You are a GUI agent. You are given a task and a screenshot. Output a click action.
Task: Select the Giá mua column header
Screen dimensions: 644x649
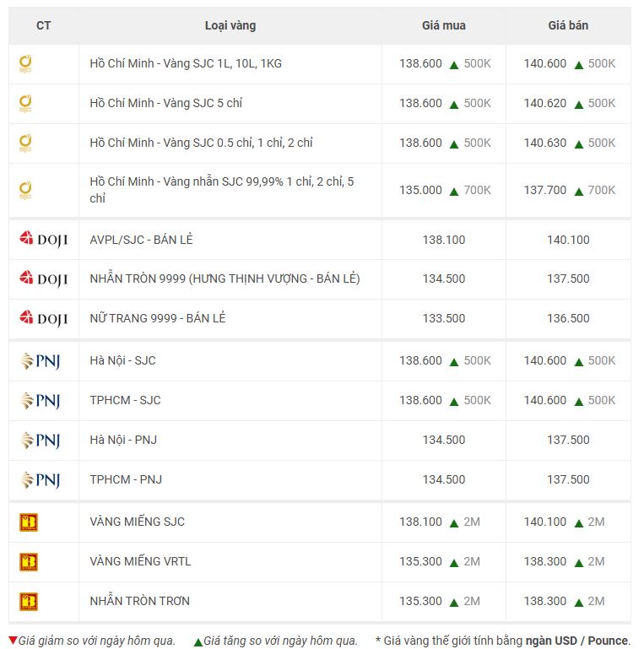443,25
